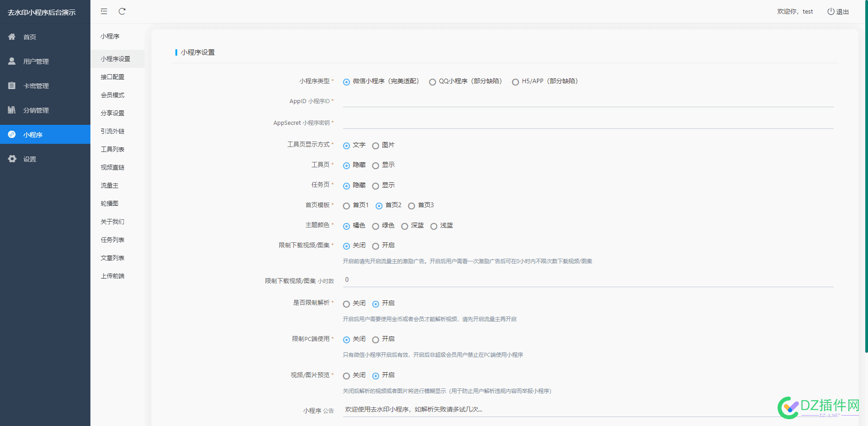This screenshot has width=868, height=426.
Task: Choose 深蓝 theme color
Action: click(x=405, y=226)
